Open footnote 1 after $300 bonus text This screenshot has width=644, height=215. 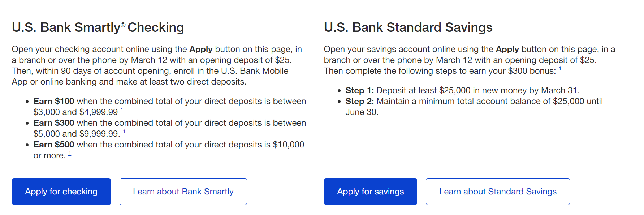click(x=560, y=69)
